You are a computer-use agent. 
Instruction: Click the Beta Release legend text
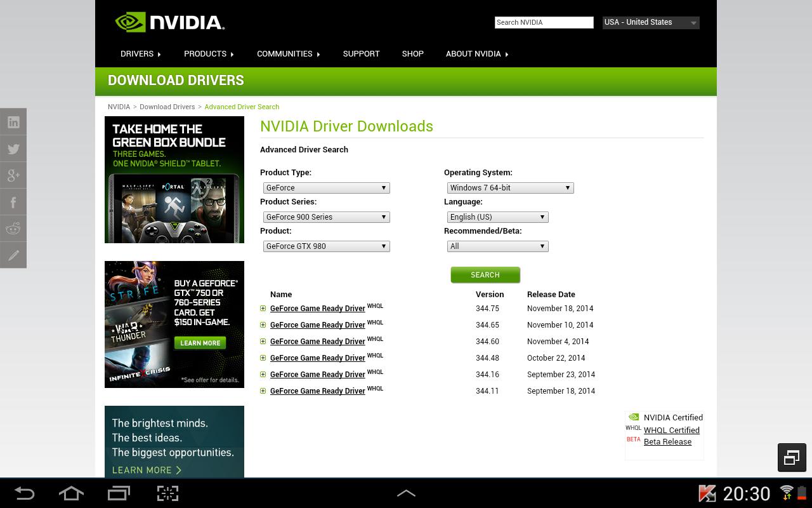click(667, 442)
